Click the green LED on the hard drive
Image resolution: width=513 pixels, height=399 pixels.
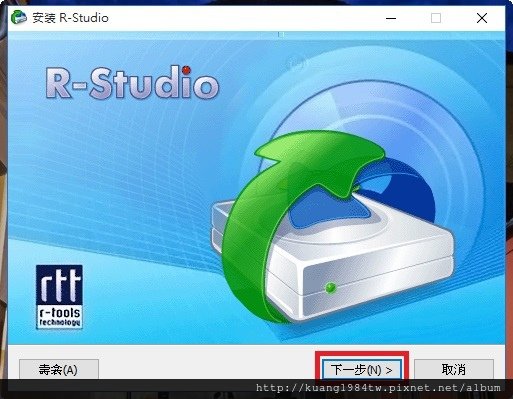[x=331, y=287]
